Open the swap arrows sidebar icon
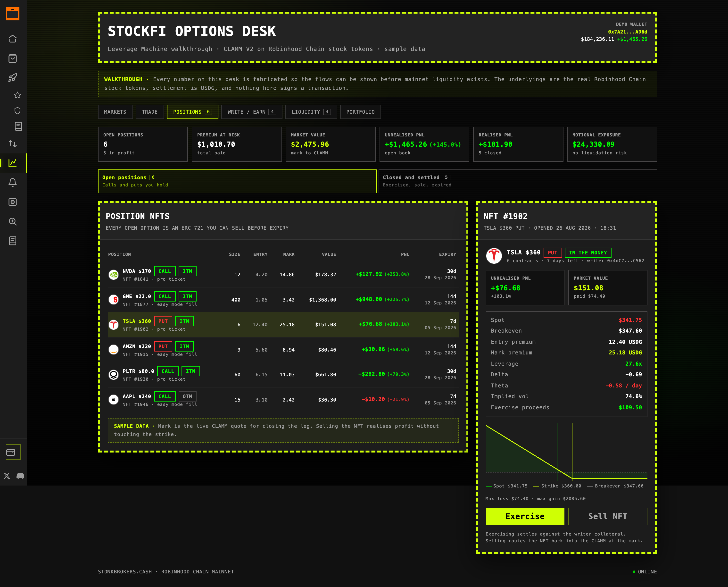This screenshot has height=587, width=728. [x=13, y=143]
